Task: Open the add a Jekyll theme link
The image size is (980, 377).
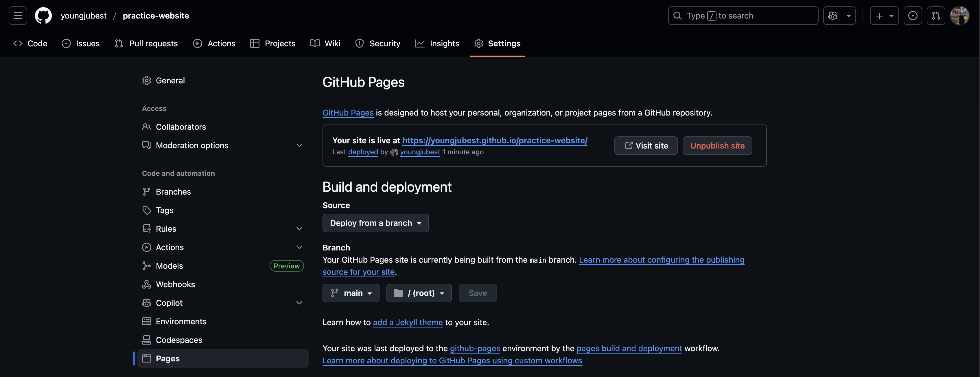Action: pos(408,322)
